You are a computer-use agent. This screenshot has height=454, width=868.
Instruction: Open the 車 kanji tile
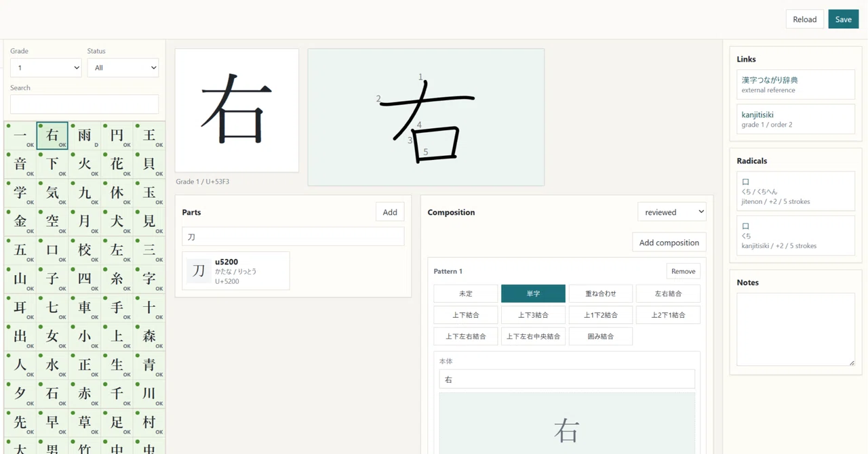(x=85, y=308)
